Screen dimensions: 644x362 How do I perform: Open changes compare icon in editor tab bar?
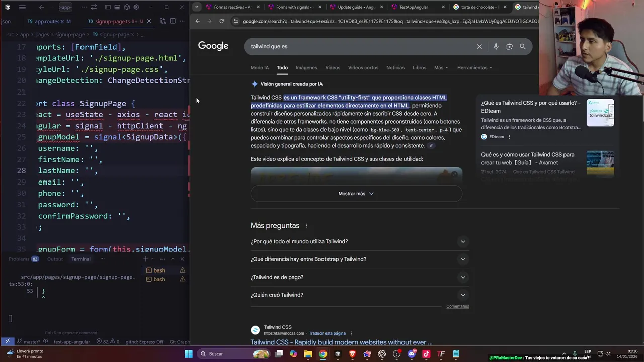click(163, 21)
